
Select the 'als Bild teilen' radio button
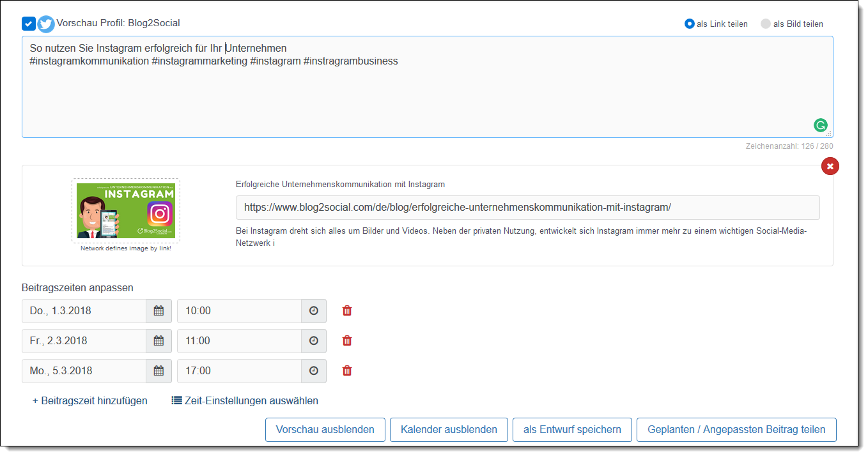pos(765,24)
